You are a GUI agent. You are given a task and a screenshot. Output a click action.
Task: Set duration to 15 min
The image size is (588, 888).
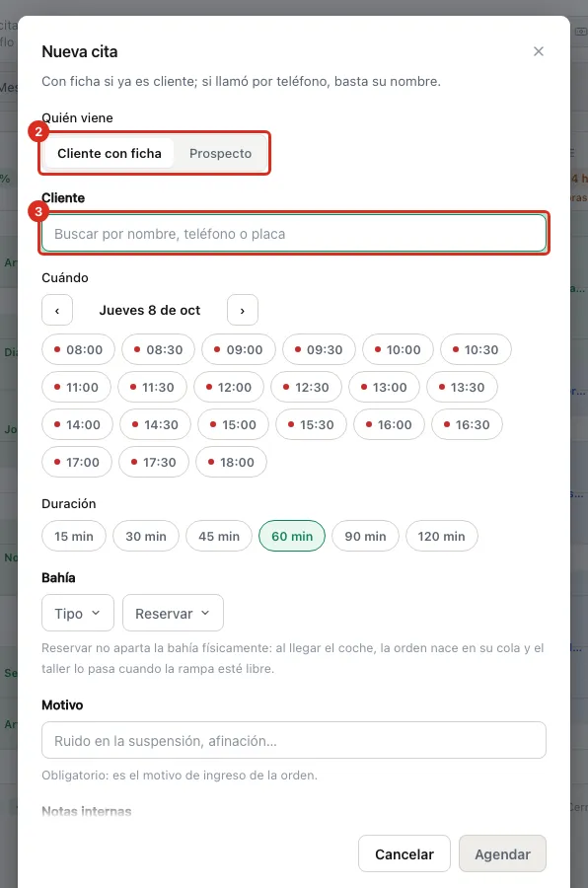(74, 536)
